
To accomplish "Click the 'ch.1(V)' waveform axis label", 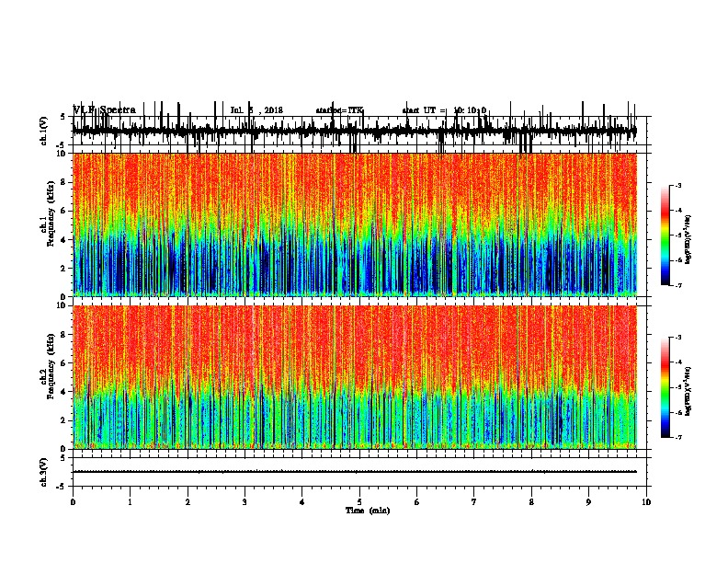I will (x=44, y=131).
